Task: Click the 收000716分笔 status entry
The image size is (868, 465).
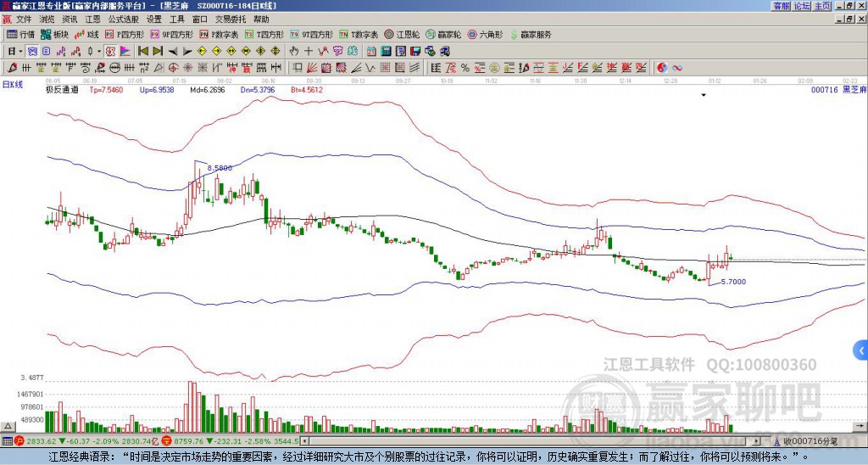Action: pyautogui.click(x=807, y=441)
